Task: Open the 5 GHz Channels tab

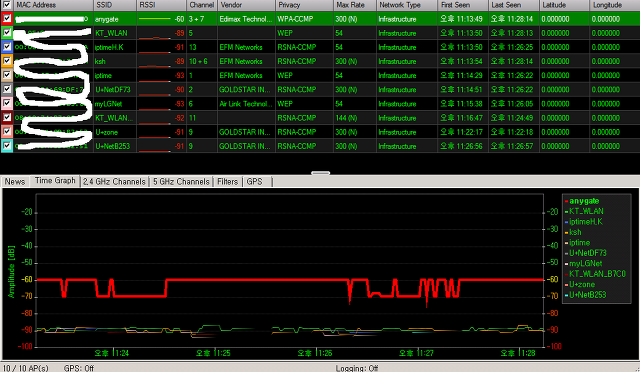Action: pos(181,181)
